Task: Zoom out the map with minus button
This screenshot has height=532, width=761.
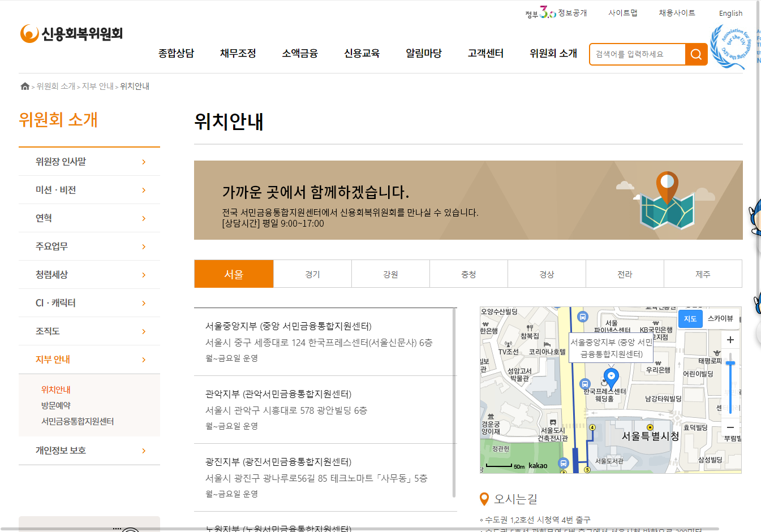Action: [x=730, y=427]
